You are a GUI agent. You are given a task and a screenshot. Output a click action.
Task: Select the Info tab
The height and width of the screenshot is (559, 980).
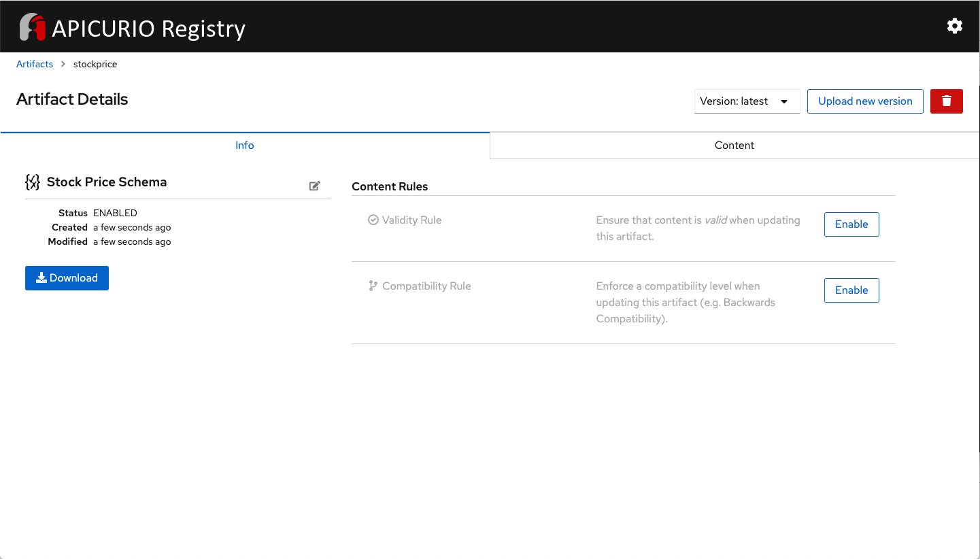point(244,146)
